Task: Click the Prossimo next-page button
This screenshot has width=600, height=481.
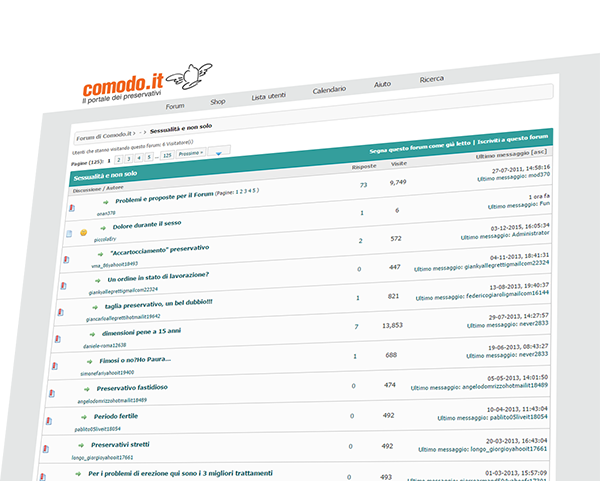Action: pyautogui.click(x=190, y=154)
